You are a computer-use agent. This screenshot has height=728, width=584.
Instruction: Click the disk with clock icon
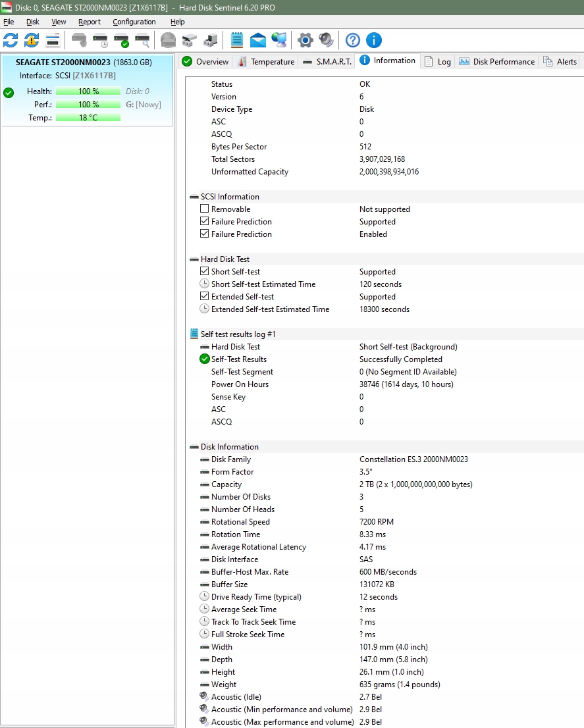click(100, 40)
